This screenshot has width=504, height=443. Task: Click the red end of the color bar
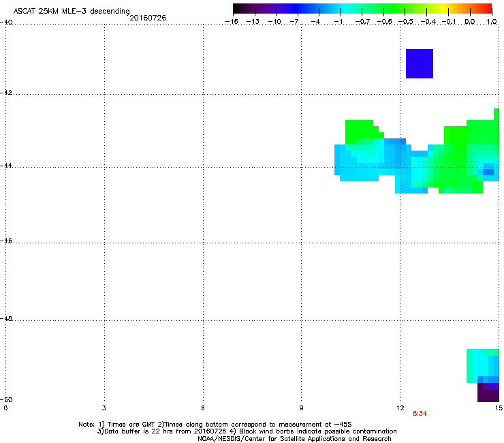tap(488, 8)
